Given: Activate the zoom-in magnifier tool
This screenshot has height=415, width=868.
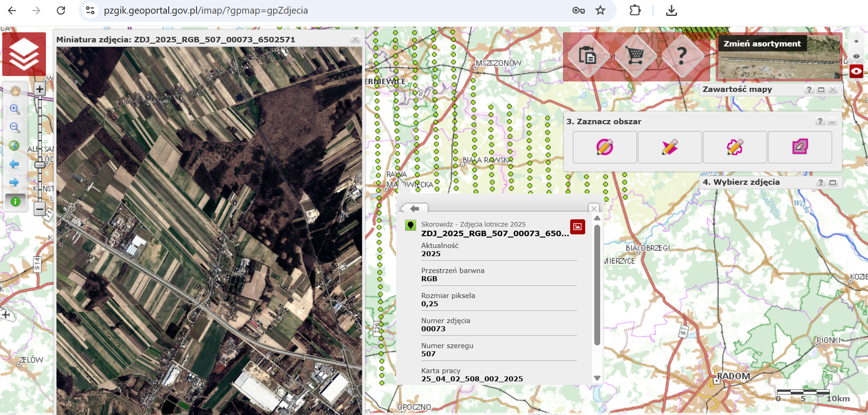Looking at the screenshot, I should coord(15,109).
